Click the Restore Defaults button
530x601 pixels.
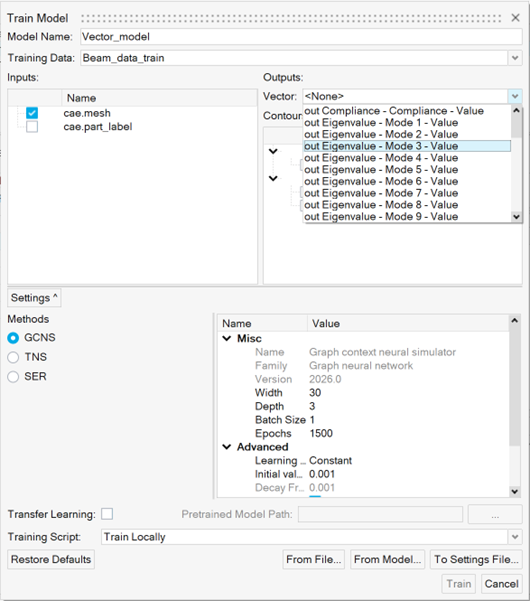click(51, 560)
